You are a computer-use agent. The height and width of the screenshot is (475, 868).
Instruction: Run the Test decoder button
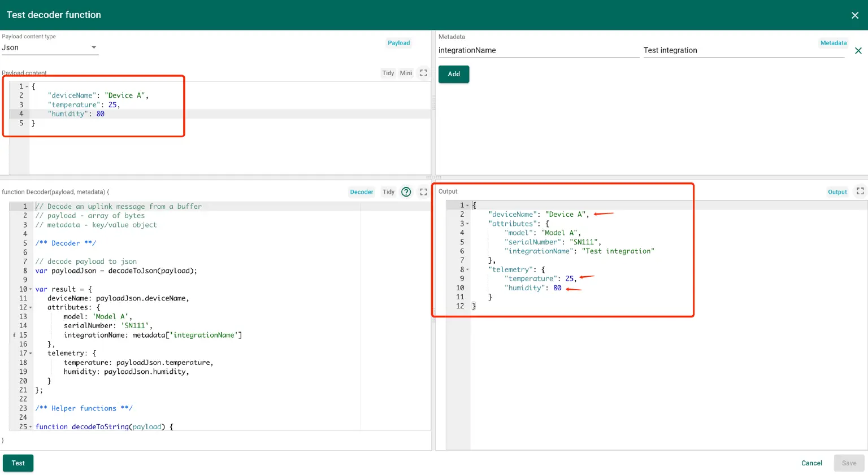[18, 463]
